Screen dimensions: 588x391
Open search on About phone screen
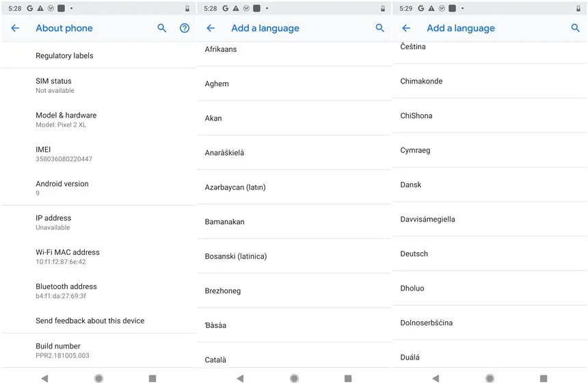[161, 28]
